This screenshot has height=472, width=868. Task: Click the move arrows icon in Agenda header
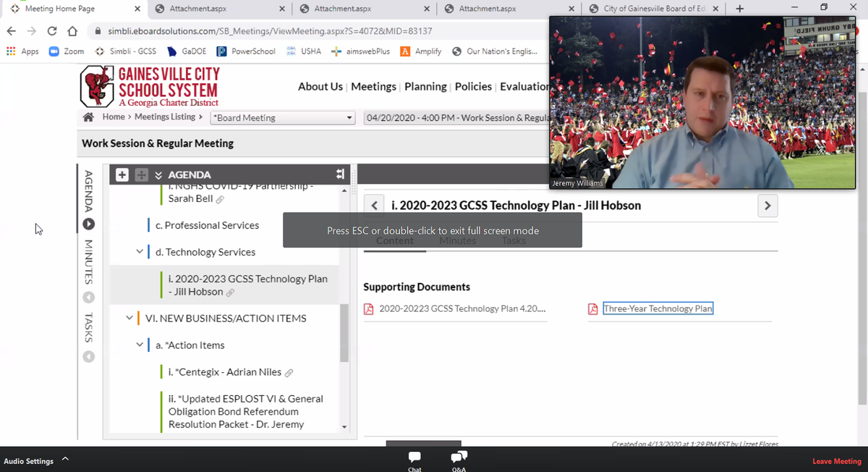point(142,174)
